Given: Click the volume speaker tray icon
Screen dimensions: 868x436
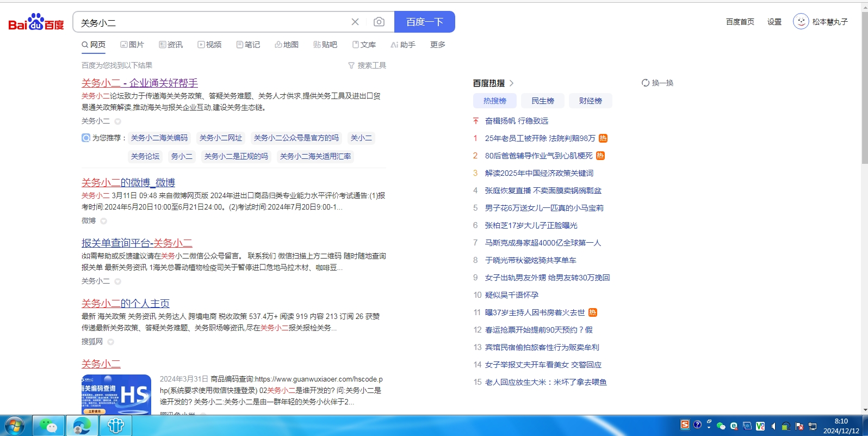Looking at the screenshot, I should tap(773, 426).
